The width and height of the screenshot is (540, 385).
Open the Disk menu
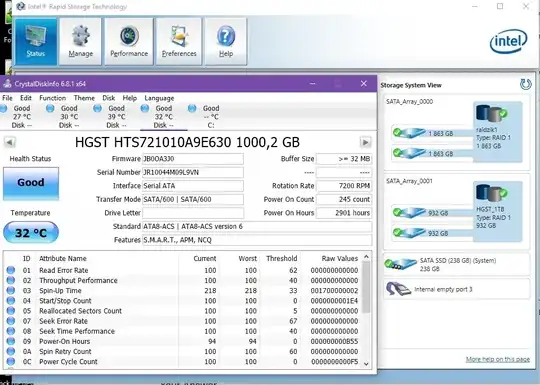pos(108,98)
